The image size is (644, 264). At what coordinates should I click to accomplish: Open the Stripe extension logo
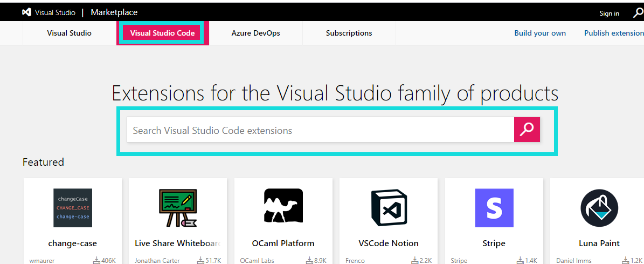tap(494, 208)
